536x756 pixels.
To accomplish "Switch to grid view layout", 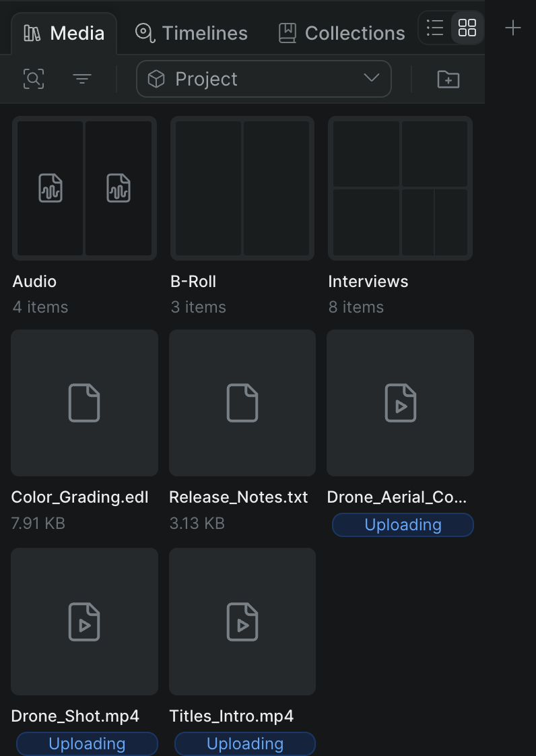I will click(467, 28).
